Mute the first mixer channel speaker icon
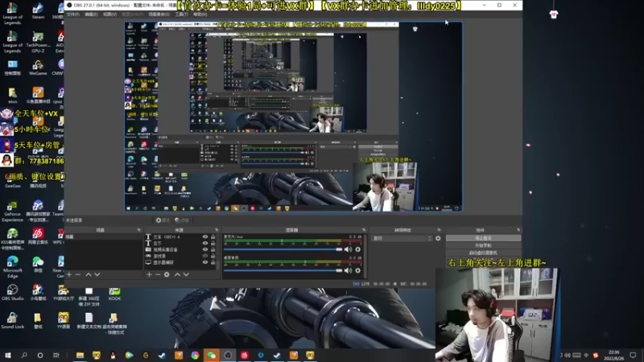Screen dimensions: 644x362 349,249
